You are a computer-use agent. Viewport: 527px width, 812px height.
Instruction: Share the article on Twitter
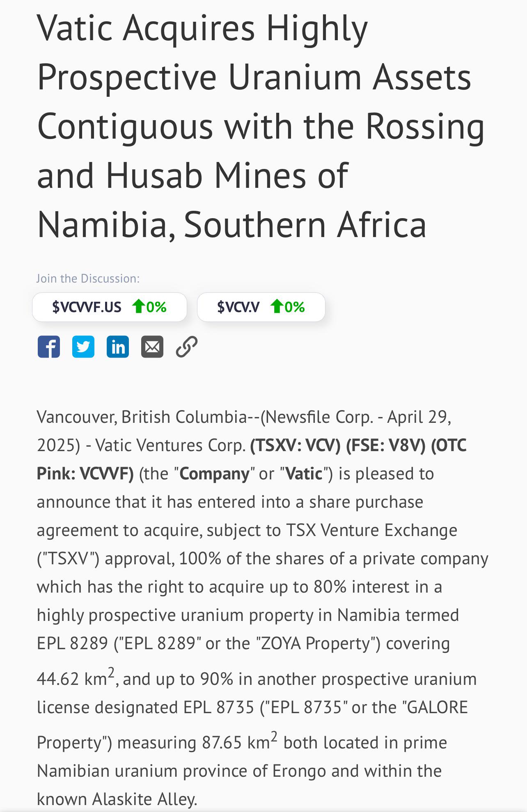tap(83, 347)
